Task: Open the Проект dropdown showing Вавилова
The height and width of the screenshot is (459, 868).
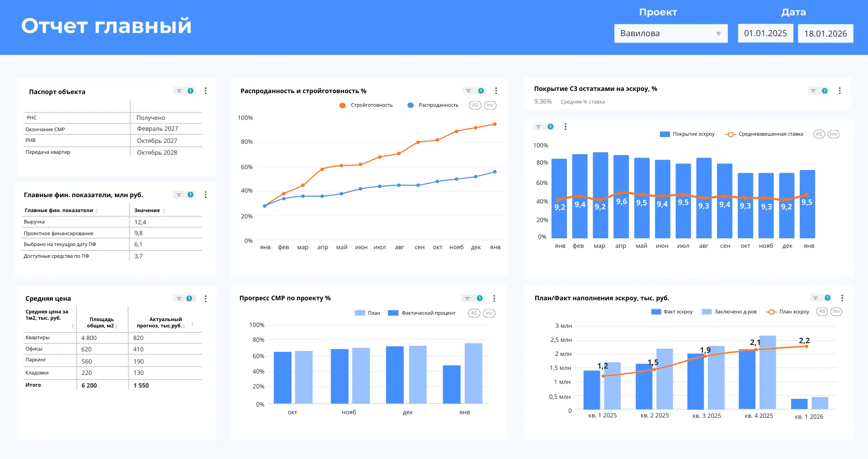Action: tap(670, 33)
